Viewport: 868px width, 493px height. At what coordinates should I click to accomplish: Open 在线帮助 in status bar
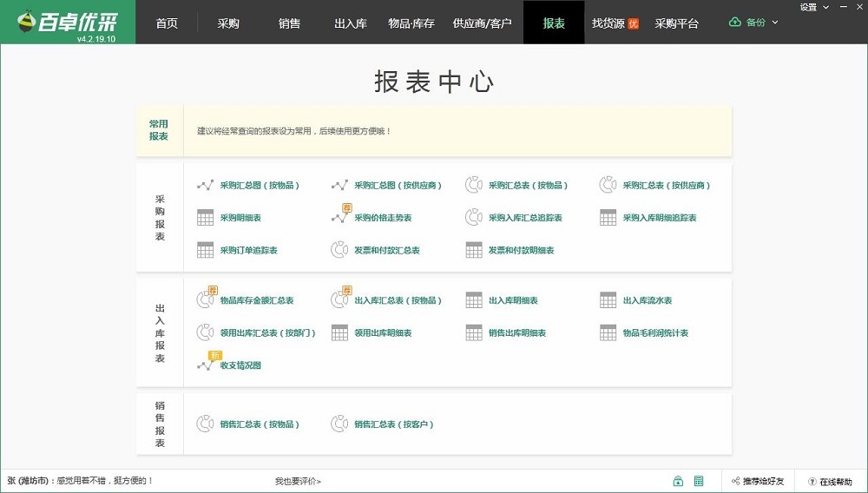point(830,481)
